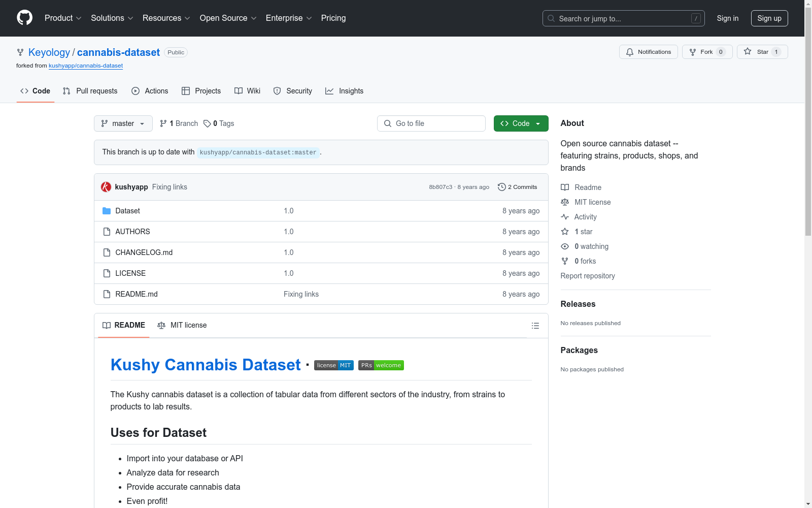Open the Pricing page
Image resolution: width=812 pixels, height=508 pixels.
tap(333, 18)
